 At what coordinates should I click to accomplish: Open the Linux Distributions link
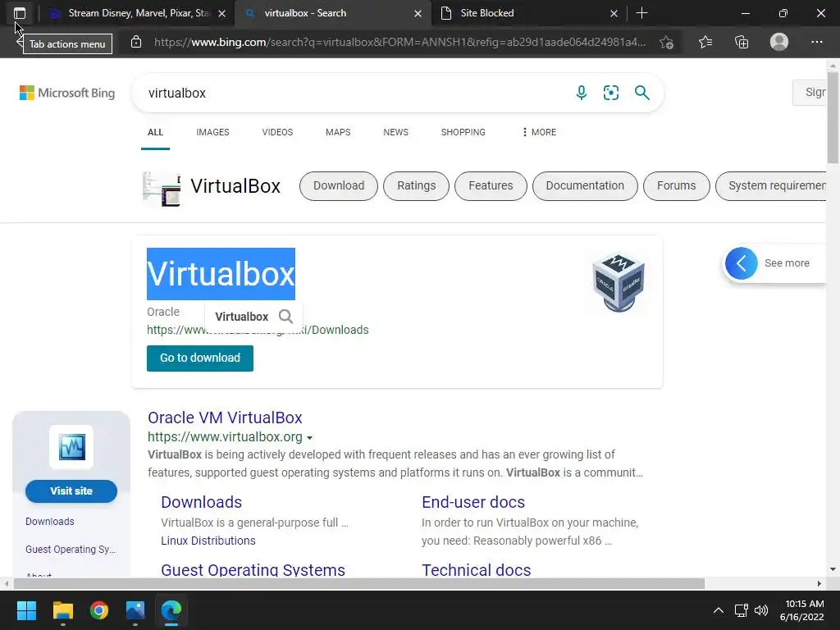(208, 541)
